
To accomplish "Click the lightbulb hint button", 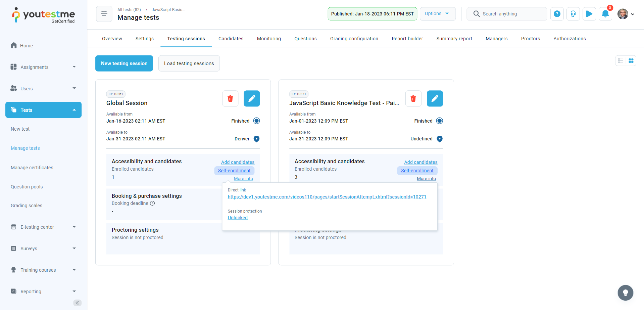I will [625, 293].
